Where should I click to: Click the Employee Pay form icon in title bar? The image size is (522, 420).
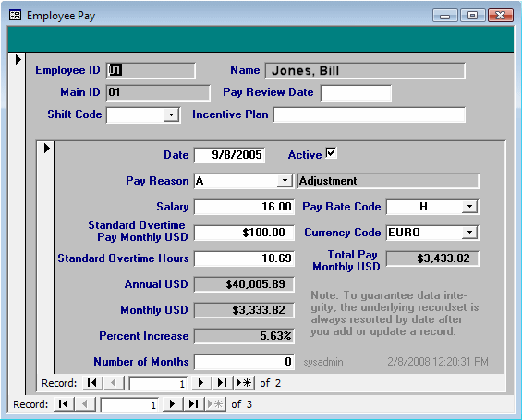click(x=15, y=16)
